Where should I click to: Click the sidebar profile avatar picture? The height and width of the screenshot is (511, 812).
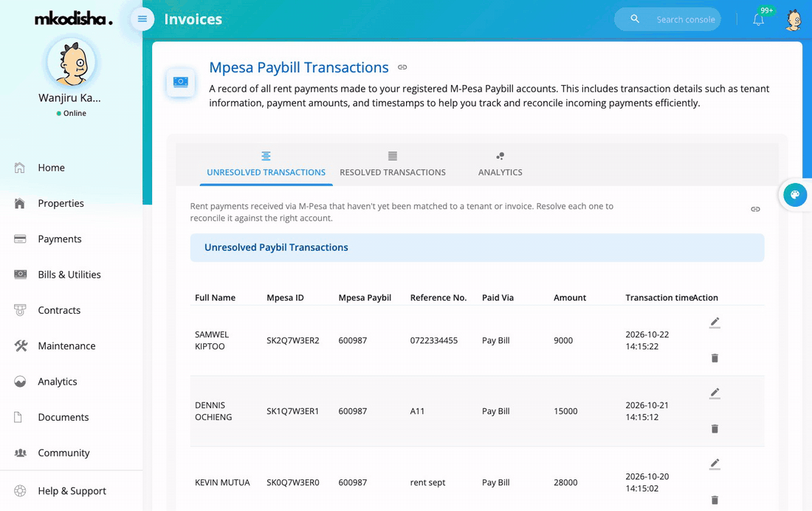71,63
